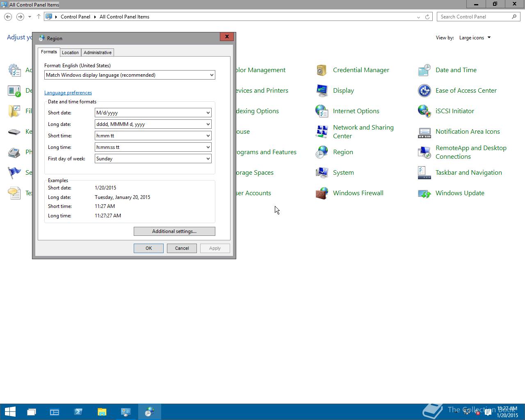Open Credential Manager icon
Viewport: 525px width, 420px height.
[322, 70]
